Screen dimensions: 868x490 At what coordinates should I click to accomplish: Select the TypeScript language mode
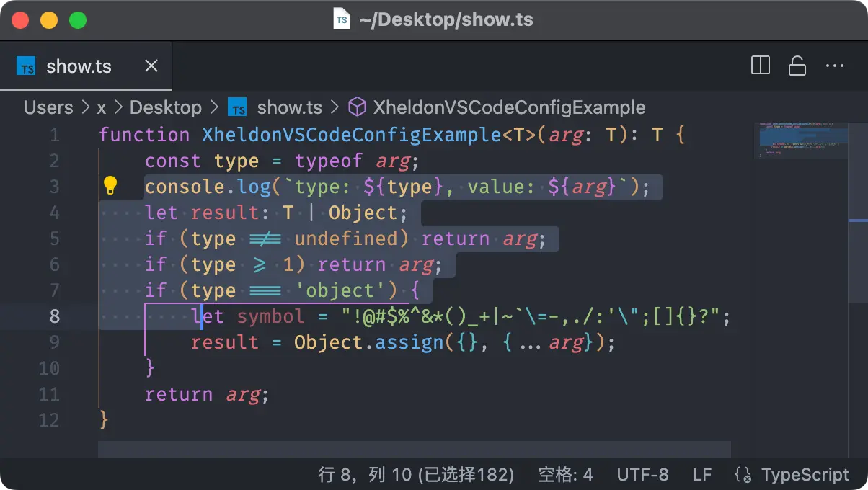(x=805, y=475)
